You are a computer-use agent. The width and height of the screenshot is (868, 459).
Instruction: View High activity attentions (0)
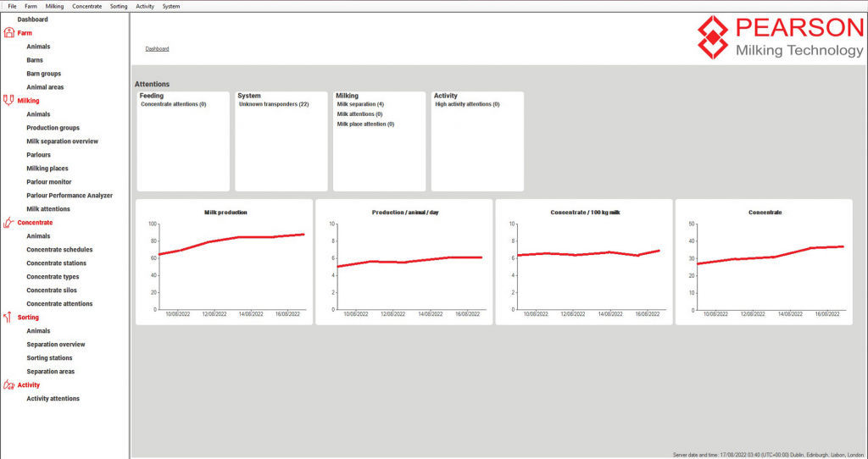(x=467, y=104)
